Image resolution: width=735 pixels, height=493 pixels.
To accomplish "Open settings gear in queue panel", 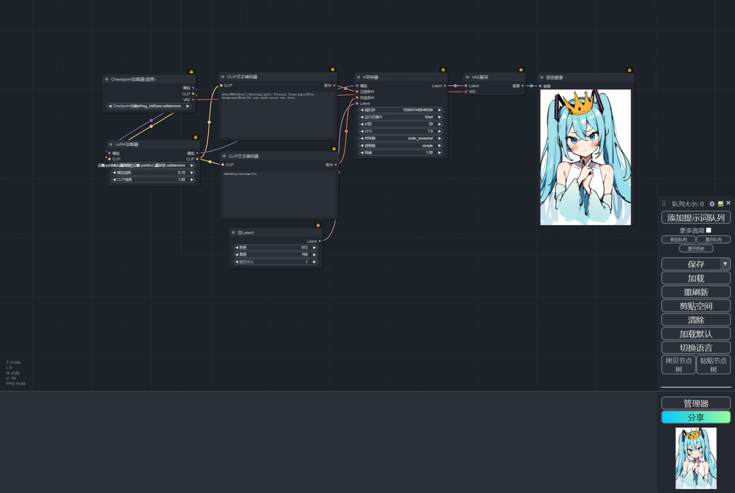I will click(712, 204).
